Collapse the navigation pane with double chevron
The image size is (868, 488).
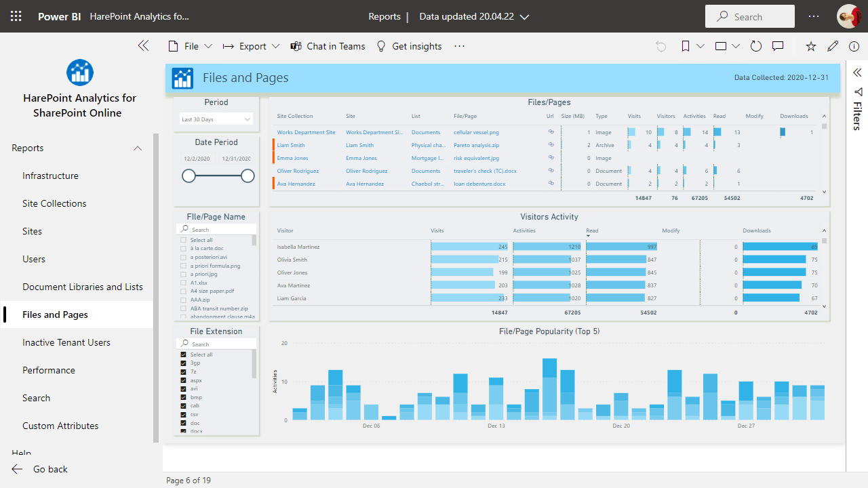[143, 46]
